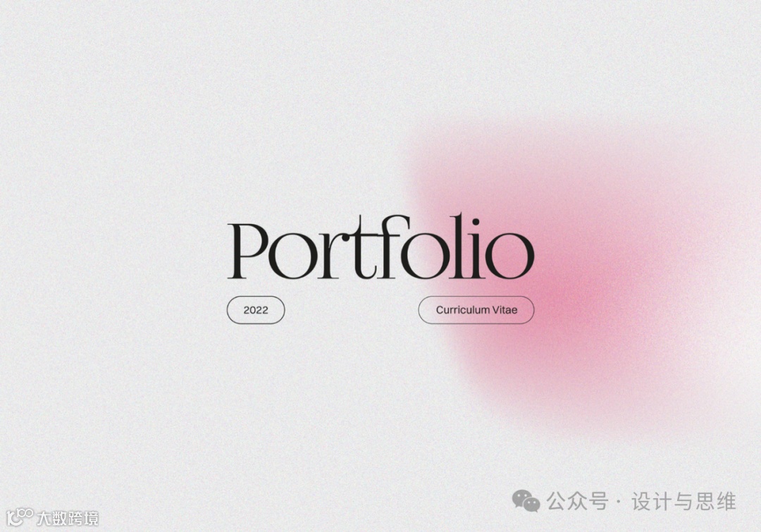Click the final letter o of Portfolio
The image size is (761, 532).
[x=509, y=256]
